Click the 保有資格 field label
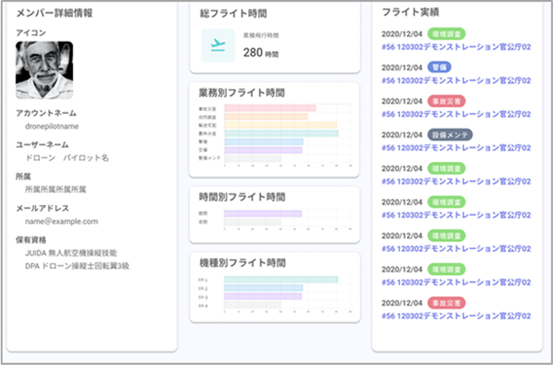 tap(31, 240)
